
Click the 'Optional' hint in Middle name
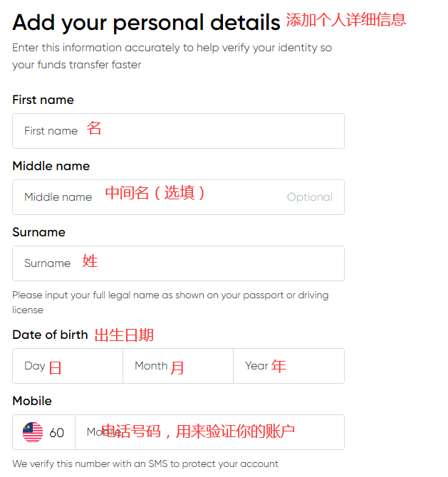[309, 197]
